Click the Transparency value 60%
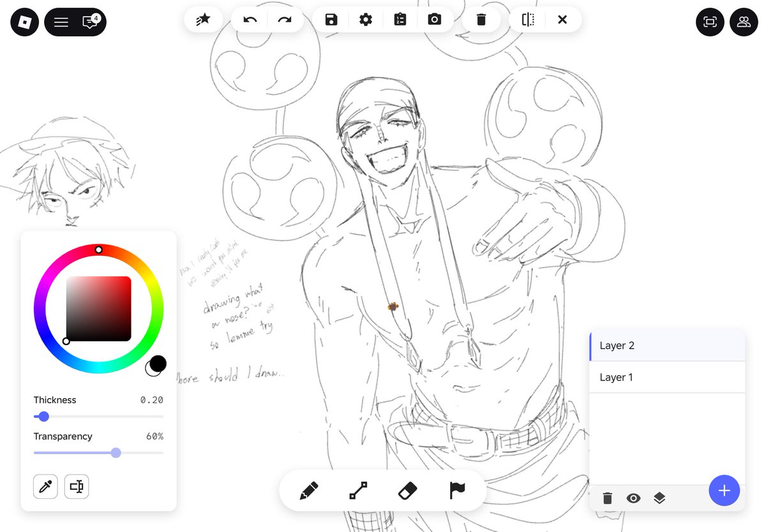Image resolution: width=766 pixels, height=532 pixels. tap(154, 436)
